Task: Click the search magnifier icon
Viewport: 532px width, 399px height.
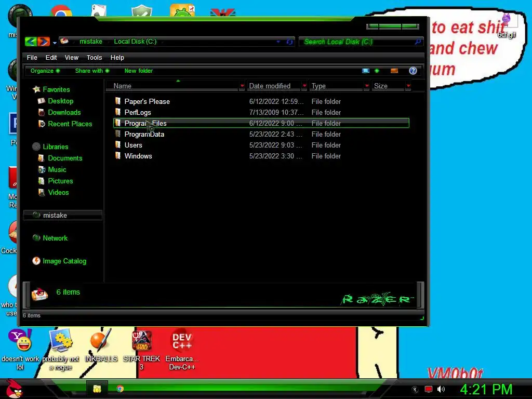Action: [418, 42]
